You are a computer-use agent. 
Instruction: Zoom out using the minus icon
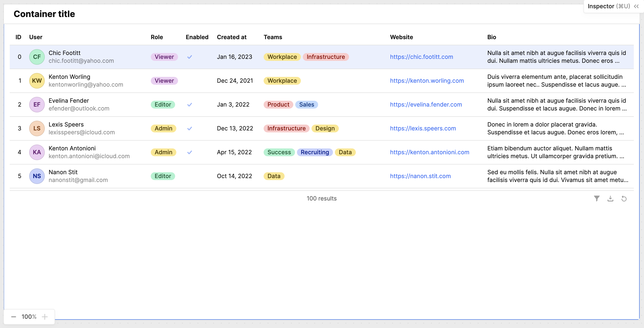[x=14, y=317]
